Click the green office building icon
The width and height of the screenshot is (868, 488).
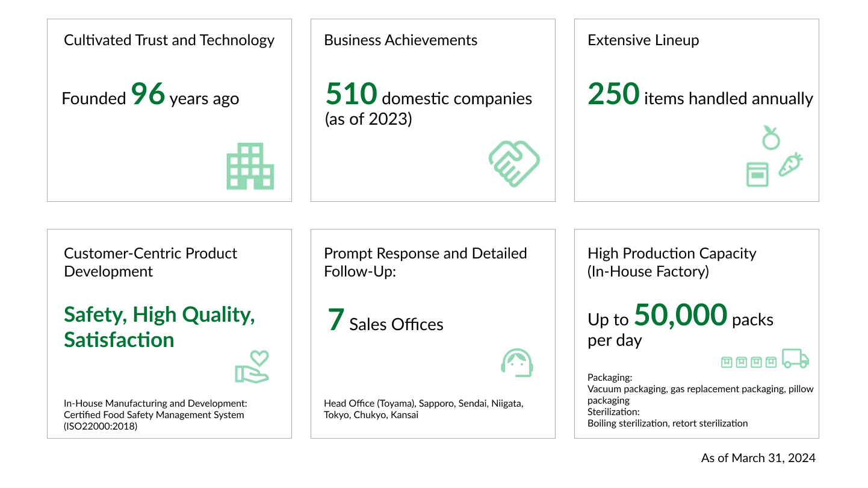[x=250, y=167]
